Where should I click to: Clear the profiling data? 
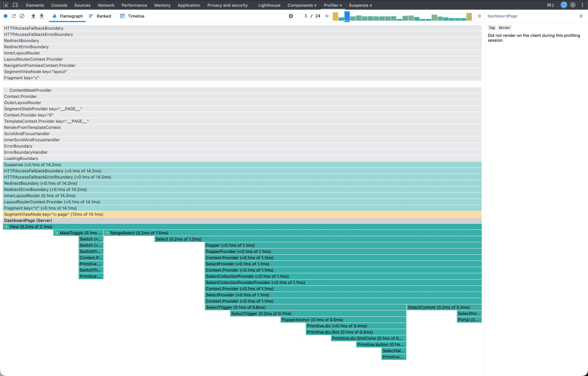22,16
